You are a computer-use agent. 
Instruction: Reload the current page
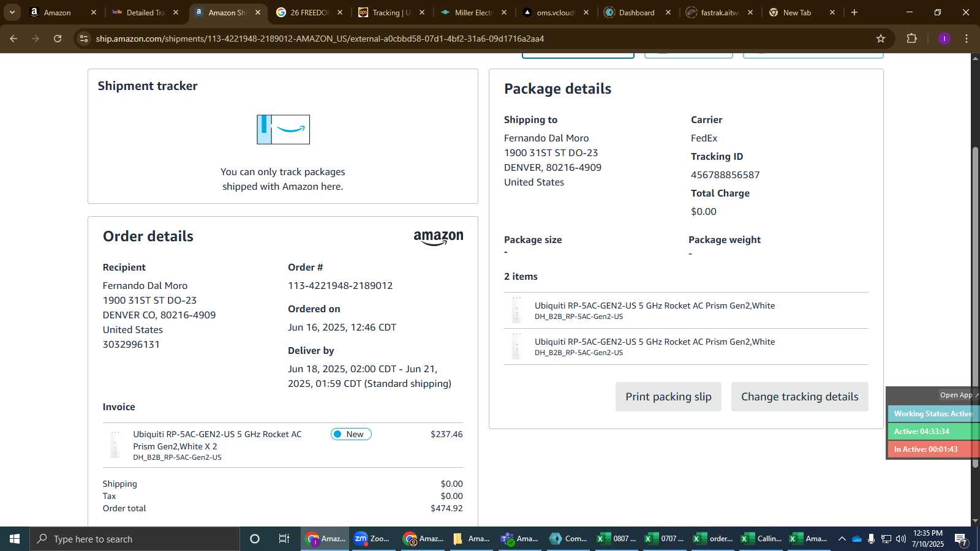(x=58, y=39)
